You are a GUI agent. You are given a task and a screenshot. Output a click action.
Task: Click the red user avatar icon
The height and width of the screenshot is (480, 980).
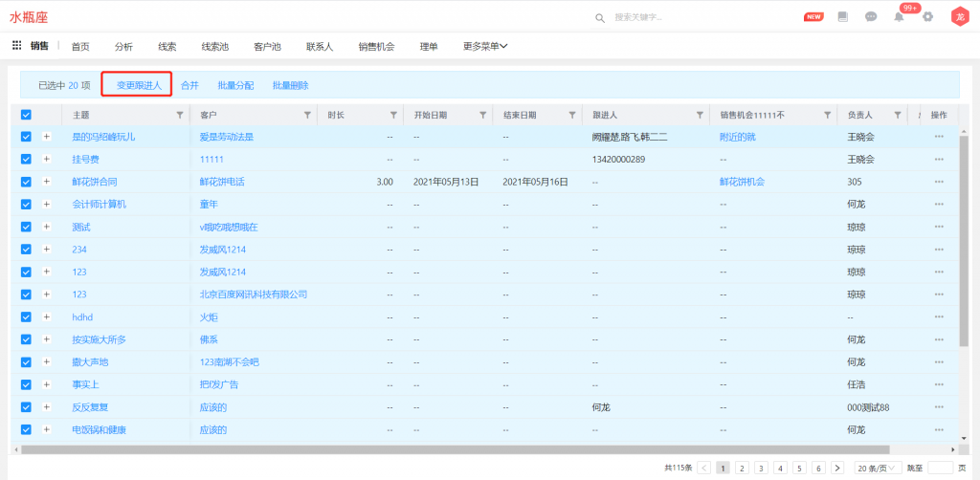[958, 17]
